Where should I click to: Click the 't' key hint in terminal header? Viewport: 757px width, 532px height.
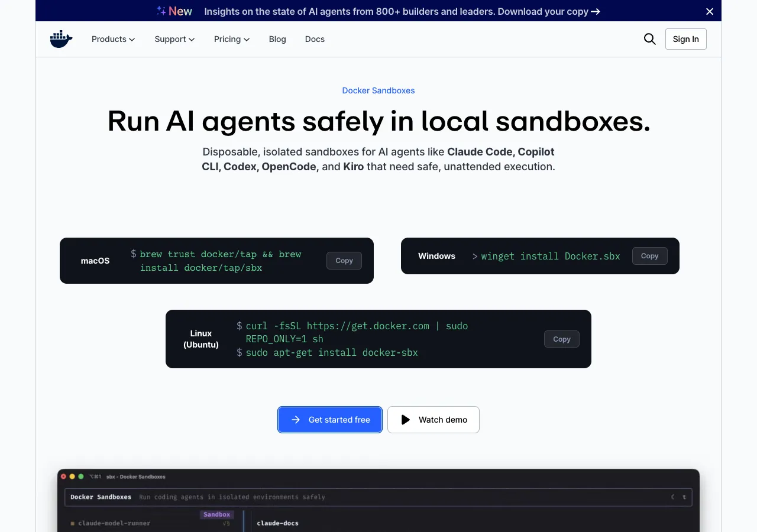[684, 497]
